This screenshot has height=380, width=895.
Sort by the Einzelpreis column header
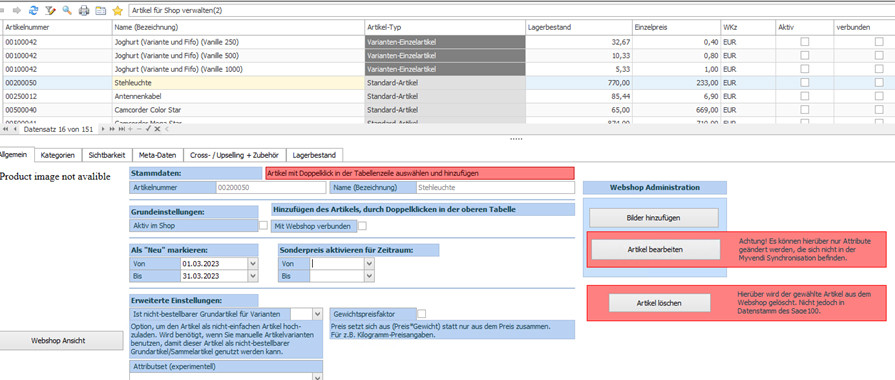pos(676,27)
